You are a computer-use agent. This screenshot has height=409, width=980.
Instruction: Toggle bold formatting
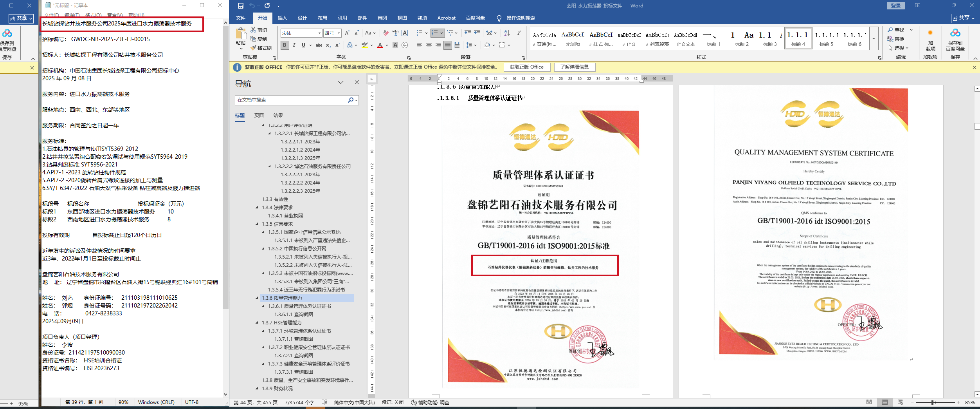click(x=285, y=45)
